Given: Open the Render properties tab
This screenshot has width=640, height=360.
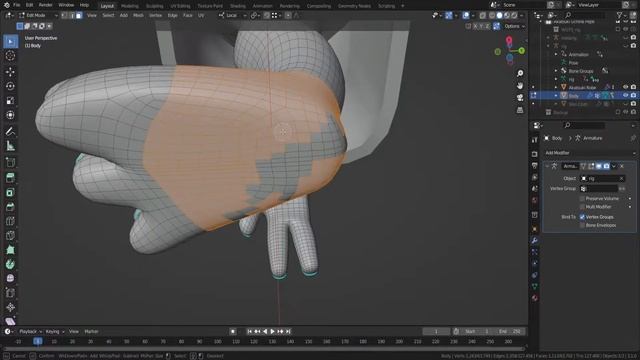Looking at the screenshot, I should pos(534,154).
